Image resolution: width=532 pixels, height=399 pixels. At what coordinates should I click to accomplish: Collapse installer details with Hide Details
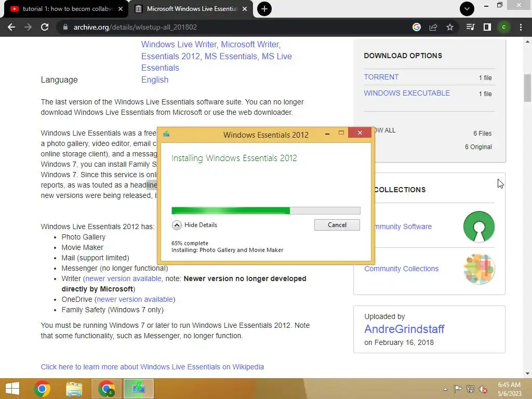coord(194,225)
